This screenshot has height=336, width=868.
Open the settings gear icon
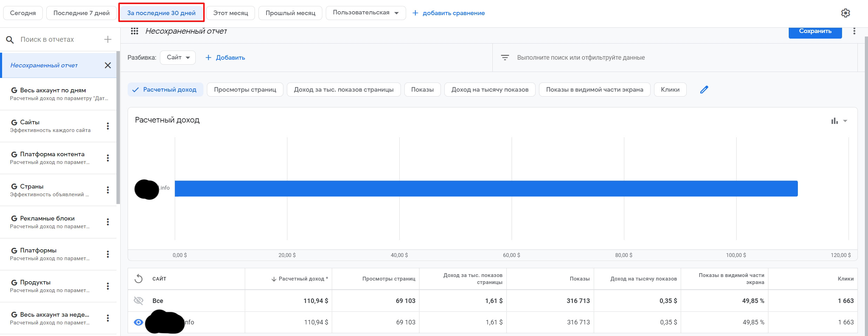point(845,13)
